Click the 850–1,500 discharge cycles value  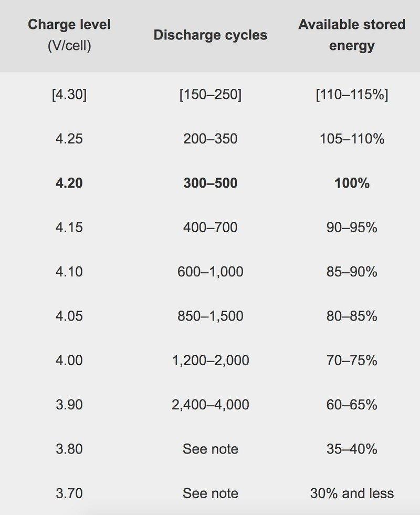point(210,316)
